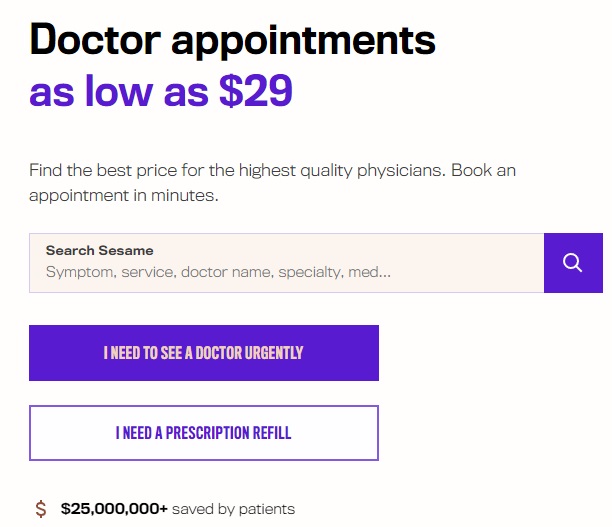
Task: Click the Doctor appointments heading
Action: click(232, 41)
